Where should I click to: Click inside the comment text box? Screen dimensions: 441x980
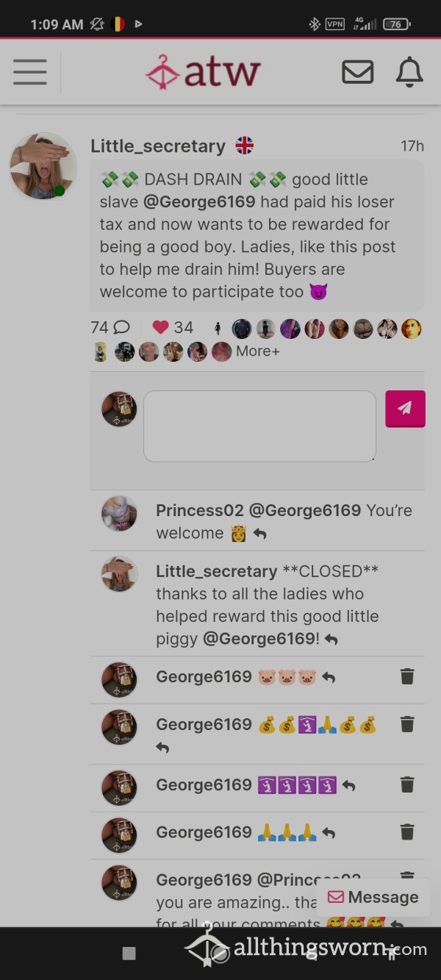[x=259, y=426]
